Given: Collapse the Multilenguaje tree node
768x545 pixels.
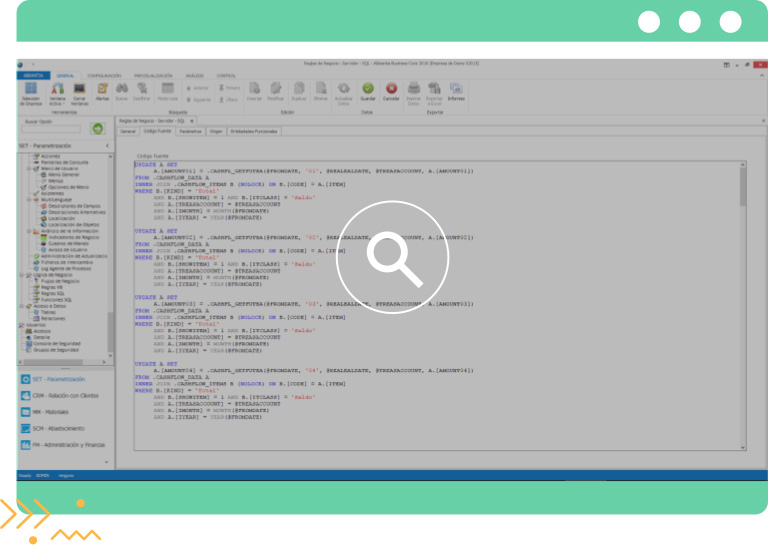Looking at the screenshot, I should pyautogui.click(x=29, y=200).
